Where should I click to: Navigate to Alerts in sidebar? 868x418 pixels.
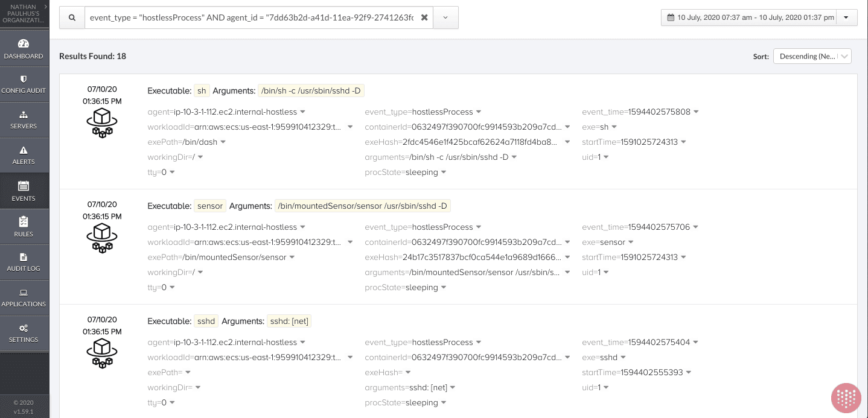tap(24, 156)
